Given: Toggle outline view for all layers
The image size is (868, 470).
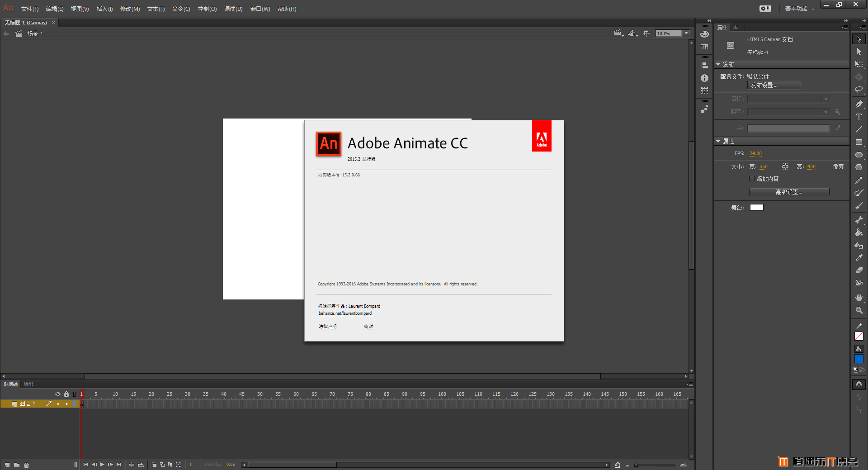Looking at the screenshot, I should 75,394.
